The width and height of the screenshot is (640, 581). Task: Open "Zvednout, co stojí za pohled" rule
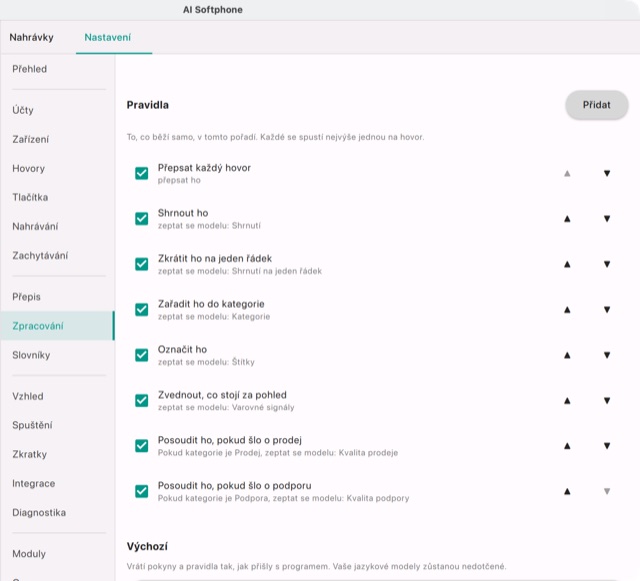pos(222,395)
